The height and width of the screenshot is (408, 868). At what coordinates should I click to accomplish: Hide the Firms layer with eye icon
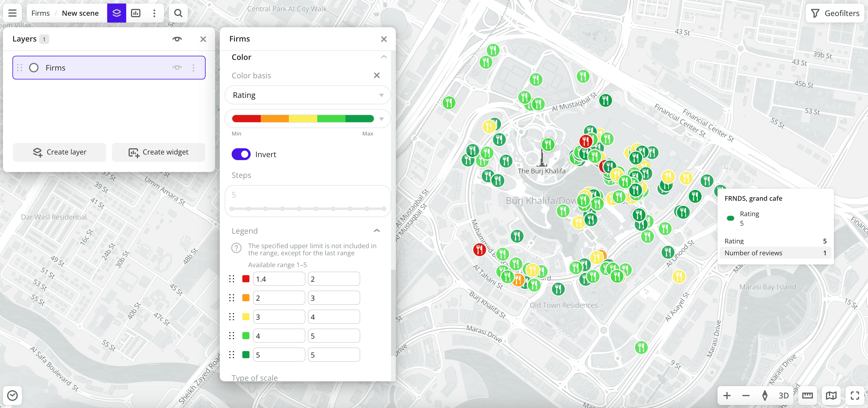pyautogui.click(x=177, y=68)
